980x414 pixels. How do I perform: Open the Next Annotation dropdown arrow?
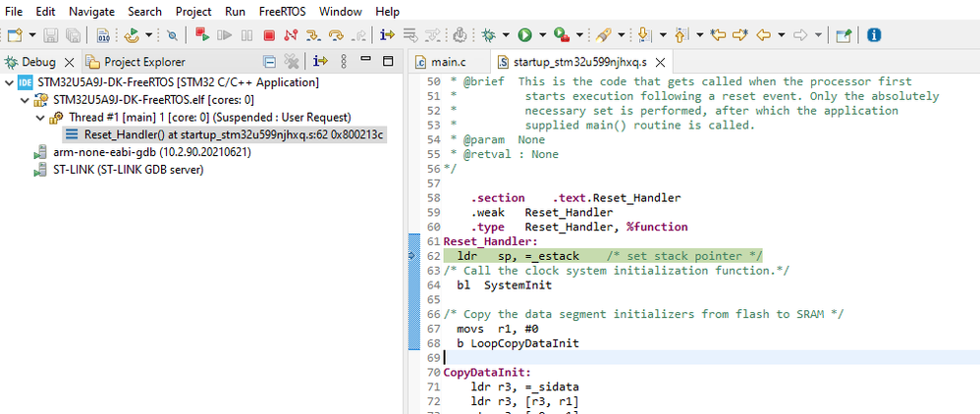pyautogui.click(x=663, y=35)
